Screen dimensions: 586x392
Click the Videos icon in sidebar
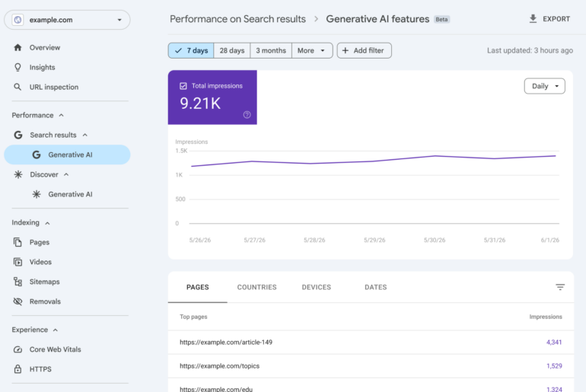(18, 262)
